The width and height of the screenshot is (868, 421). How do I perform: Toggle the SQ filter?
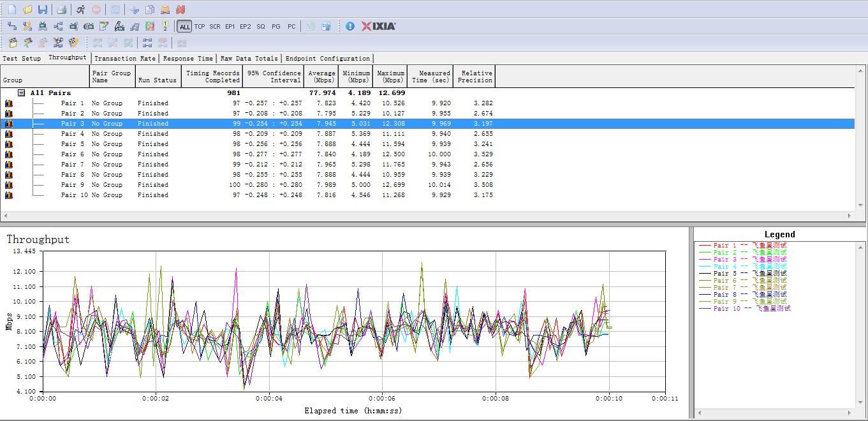point(261,26)
